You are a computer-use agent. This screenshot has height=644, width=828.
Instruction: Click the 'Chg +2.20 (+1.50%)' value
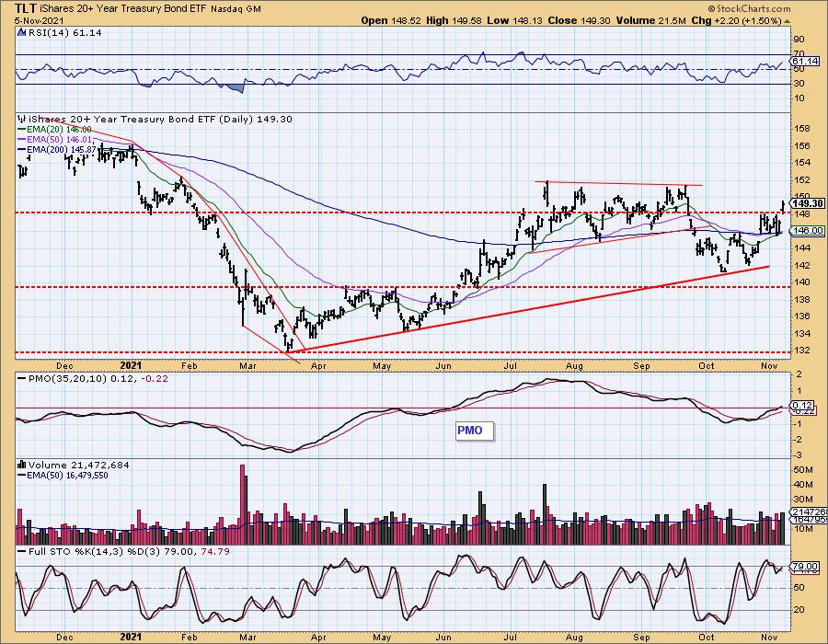pos(736,20)
